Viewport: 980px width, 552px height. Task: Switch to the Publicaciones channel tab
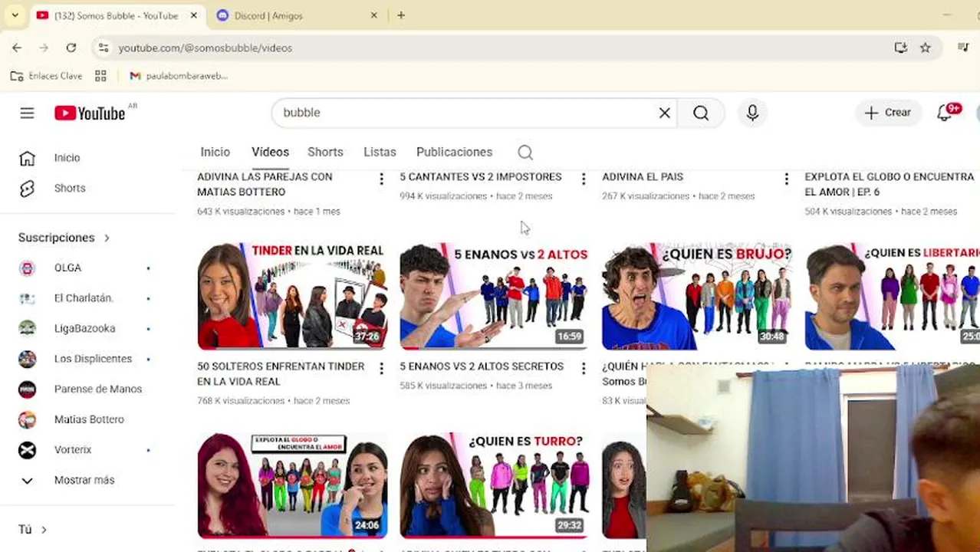[454, 152]
